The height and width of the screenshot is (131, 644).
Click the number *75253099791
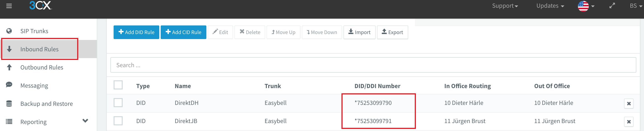373,121
